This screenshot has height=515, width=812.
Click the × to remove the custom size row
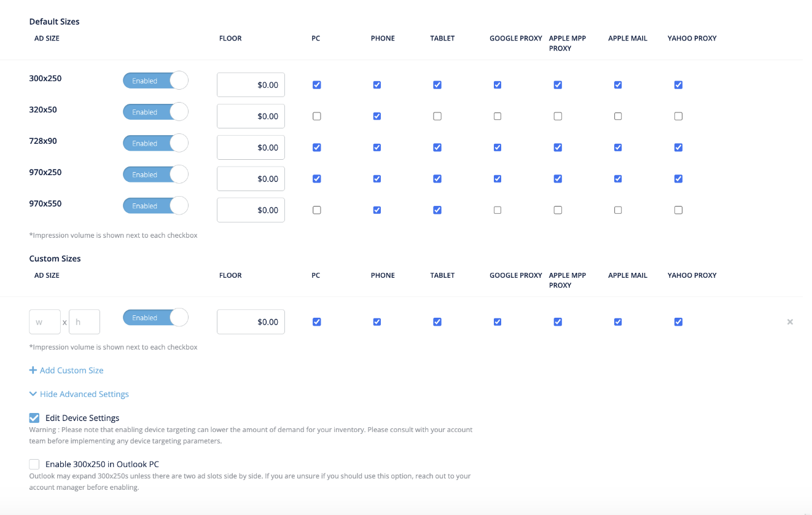tap(790, 321)
